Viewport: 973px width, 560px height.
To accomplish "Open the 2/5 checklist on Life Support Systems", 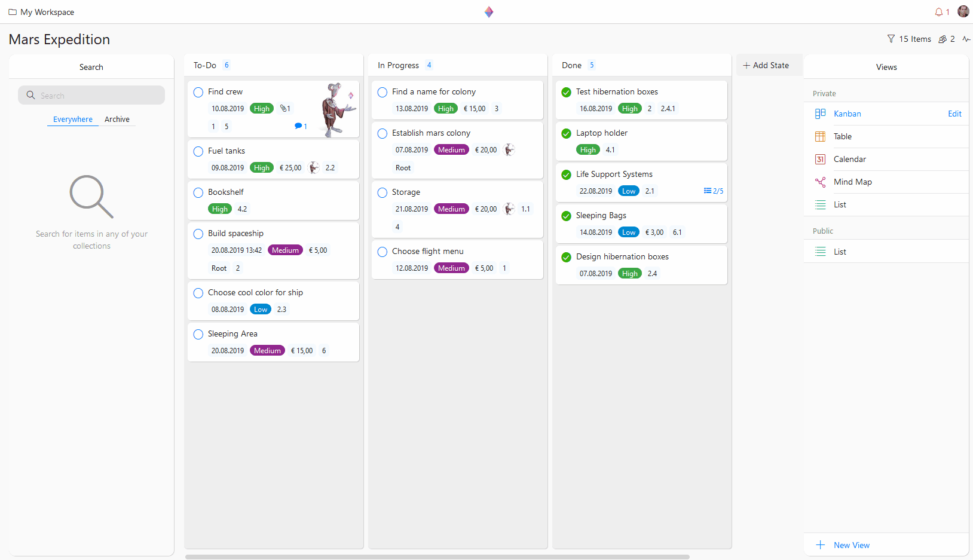I will click(713, 191).
